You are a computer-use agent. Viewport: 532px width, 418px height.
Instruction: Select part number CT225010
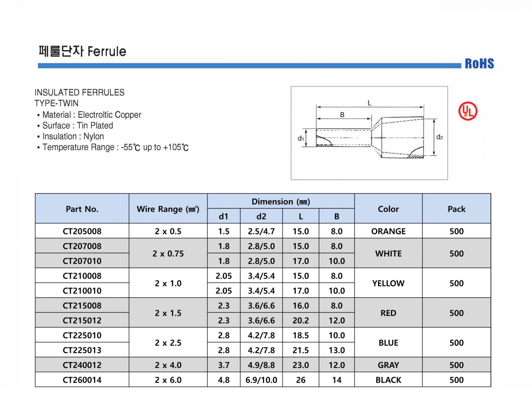tap(82, 335)
